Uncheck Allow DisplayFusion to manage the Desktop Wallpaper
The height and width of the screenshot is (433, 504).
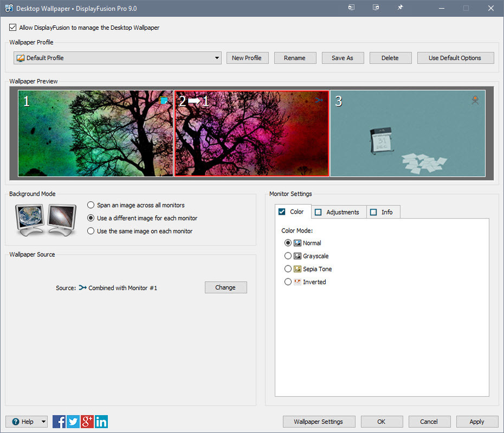tap(12, 27)
